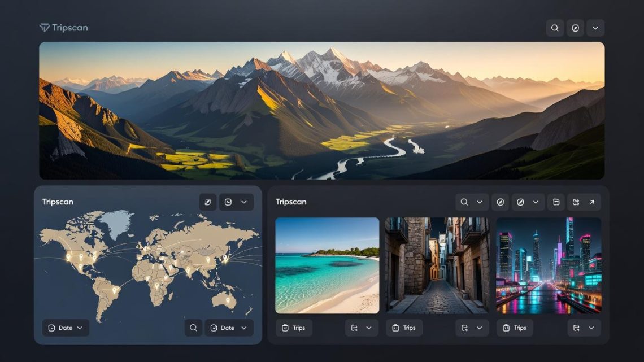
Task: Open search from the top header bar
Action: point(555,28)
